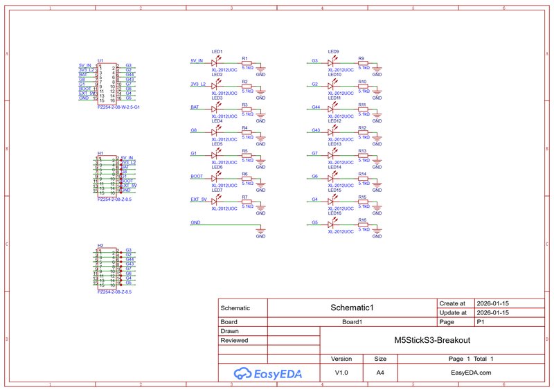This screenshot has height=392, width=554.
Task: Click the BAT net label beside LED3
Action: (x=195, y=107)
